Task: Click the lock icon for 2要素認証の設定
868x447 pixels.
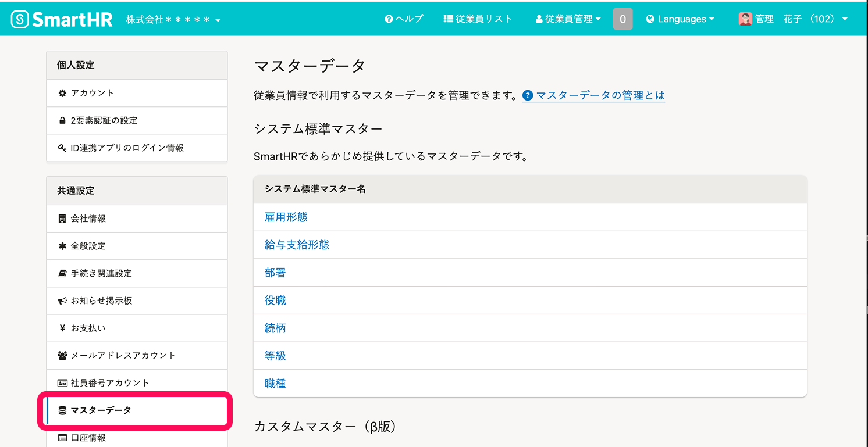Action: click(62, 121)
